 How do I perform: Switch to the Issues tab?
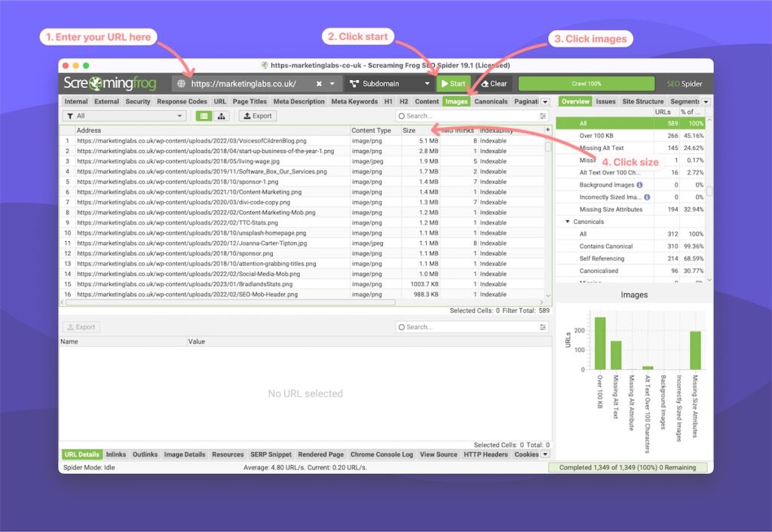(605, 102)
